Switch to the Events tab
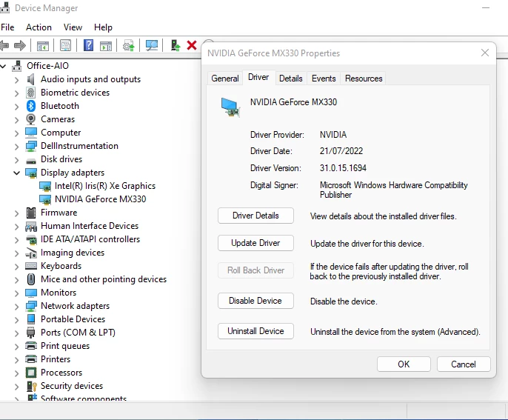 [x=324, y=79]
